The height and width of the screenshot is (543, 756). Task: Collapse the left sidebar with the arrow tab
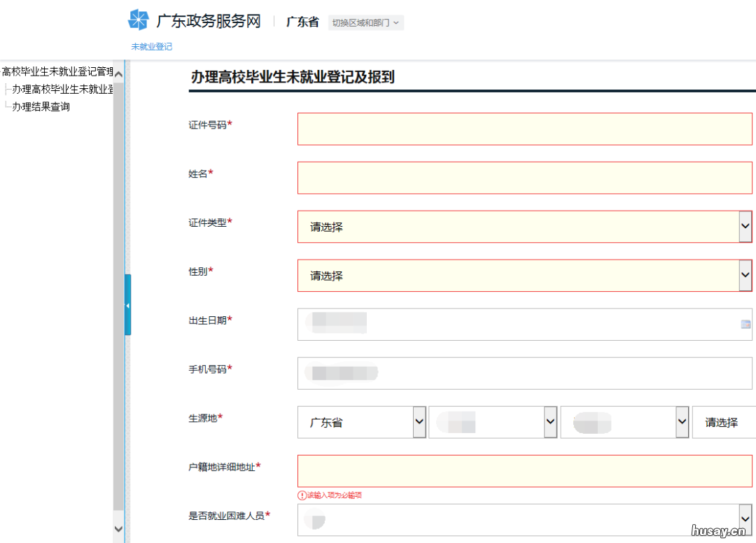coord(128,306)
